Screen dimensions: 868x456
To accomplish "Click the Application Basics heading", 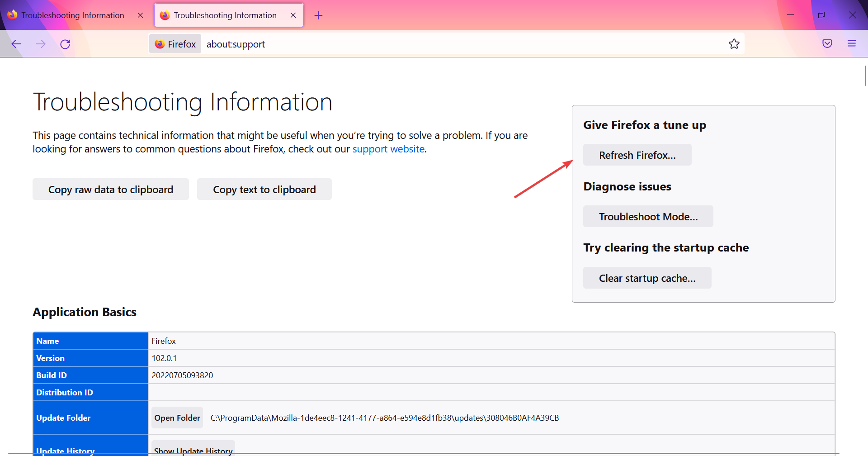I will [85, 312].
